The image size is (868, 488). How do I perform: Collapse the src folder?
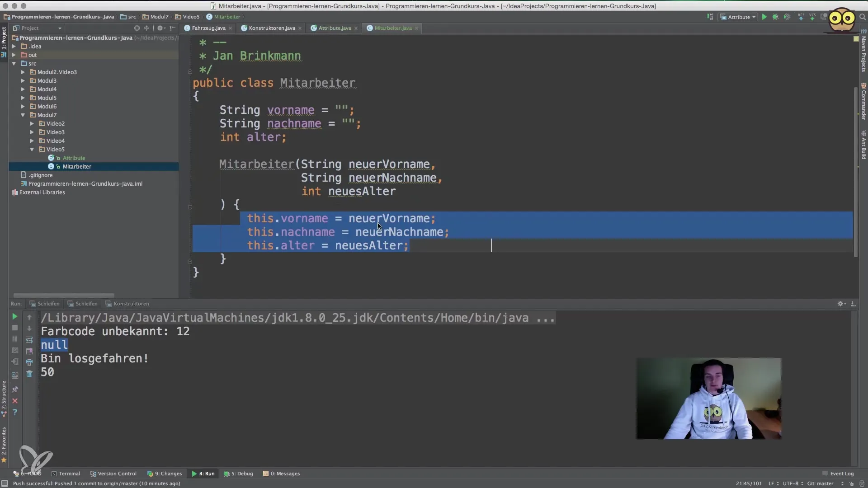[14, 63]
